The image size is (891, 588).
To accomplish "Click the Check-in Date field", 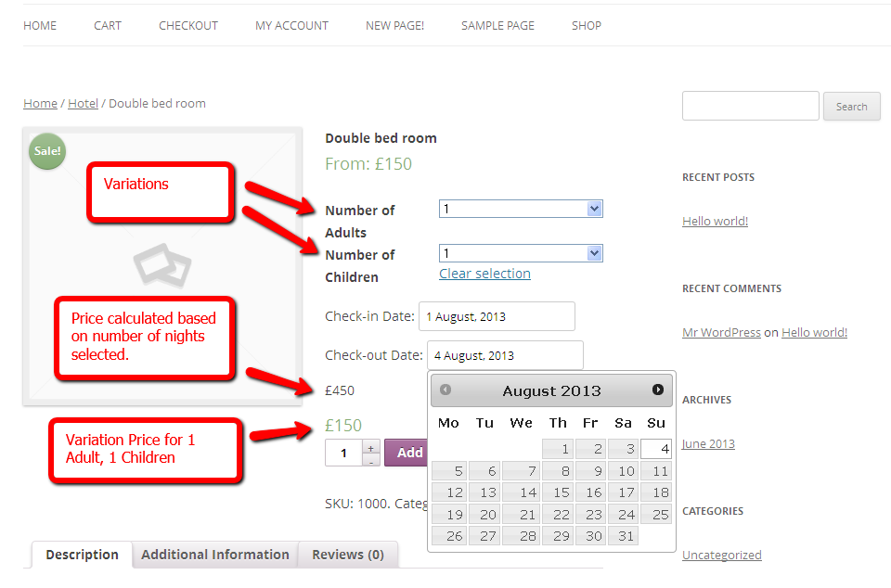I will pos(497,316).
